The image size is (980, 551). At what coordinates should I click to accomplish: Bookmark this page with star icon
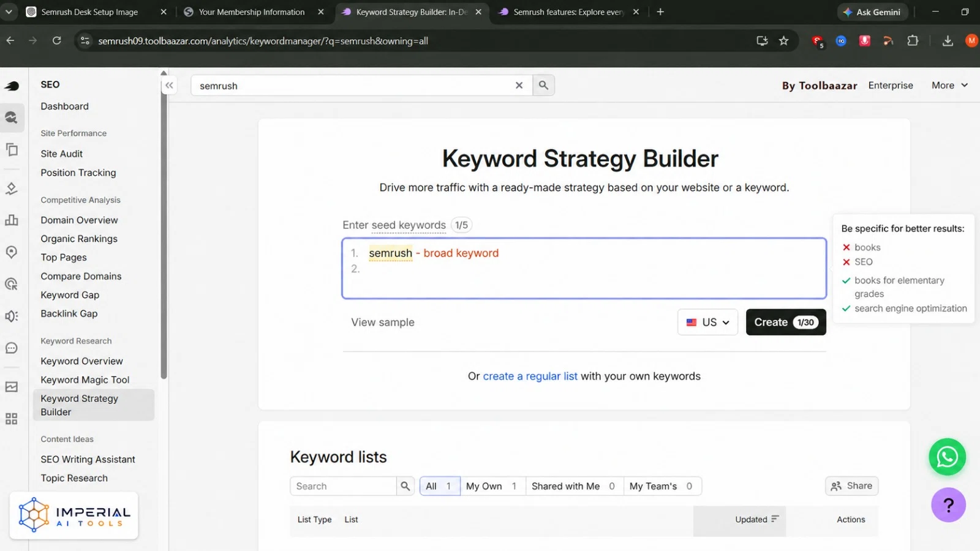pos(783,41)
